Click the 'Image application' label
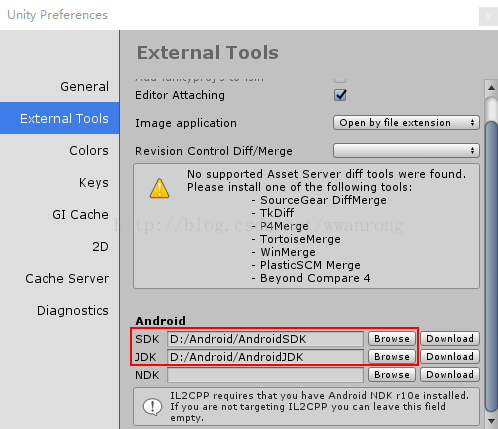 186,123
